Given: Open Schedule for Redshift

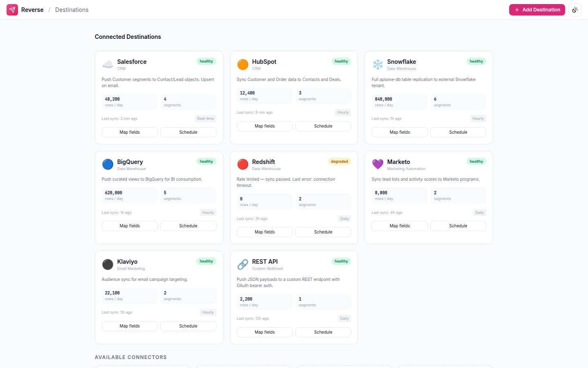Looking at the screenshot, I should click(x=323, y=232).
